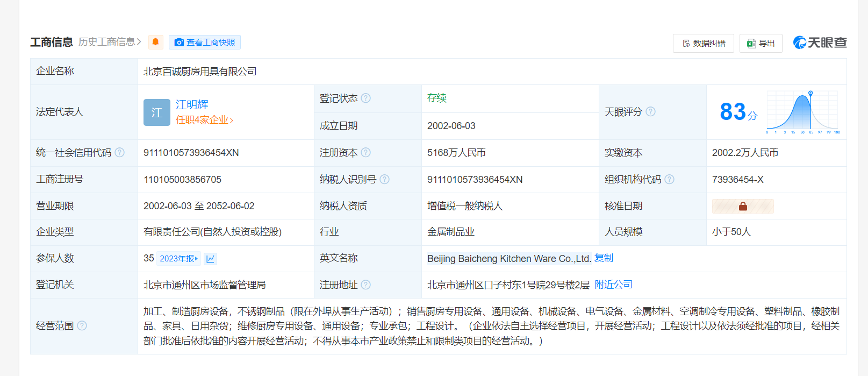Open 历史工商信息 link
This screenshot has height=376, width=868.
[x=110, y=42]
